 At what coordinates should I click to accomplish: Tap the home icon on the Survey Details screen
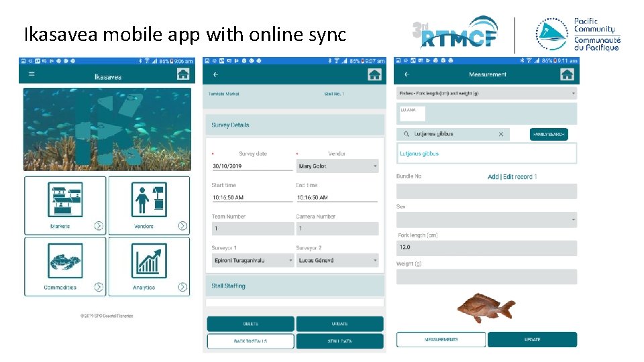click(374, 74)
